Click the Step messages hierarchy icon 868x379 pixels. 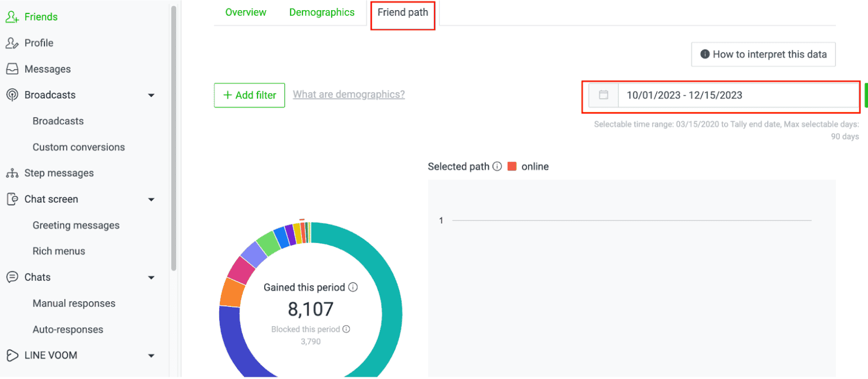point(12,173)
